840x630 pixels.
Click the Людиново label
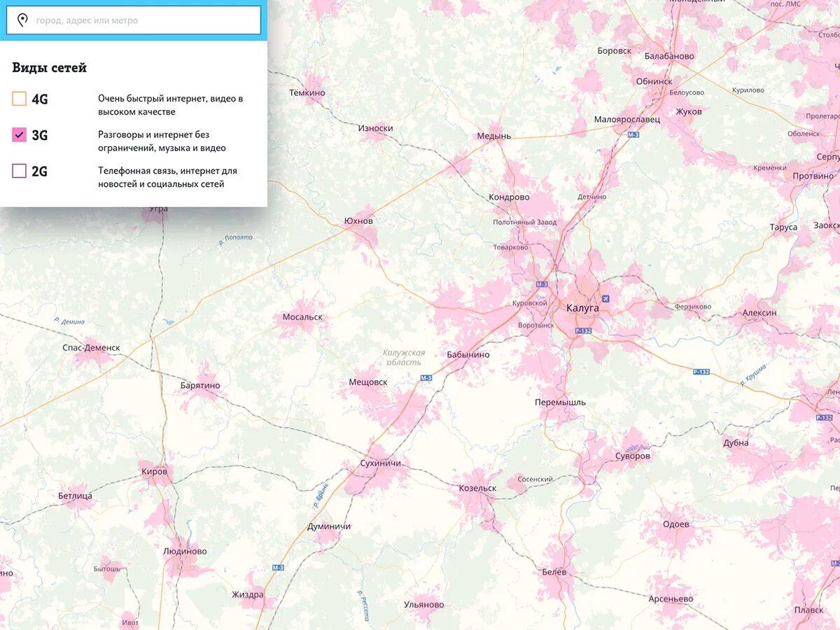point(185,552)
